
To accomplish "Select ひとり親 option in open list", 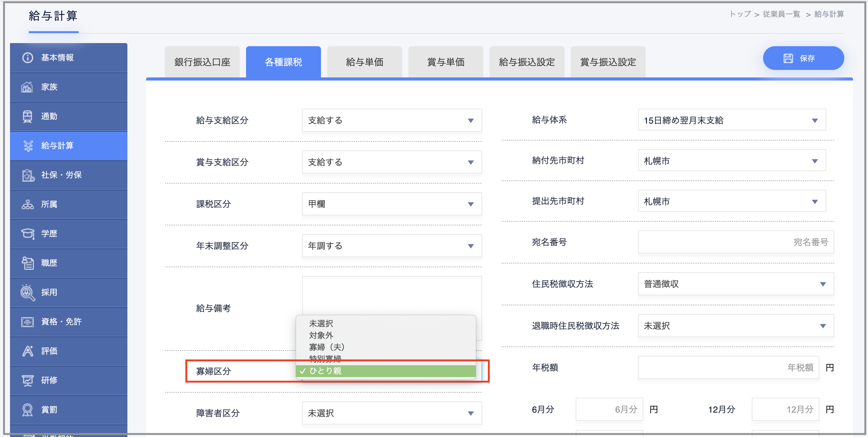I will click(386, 371).
